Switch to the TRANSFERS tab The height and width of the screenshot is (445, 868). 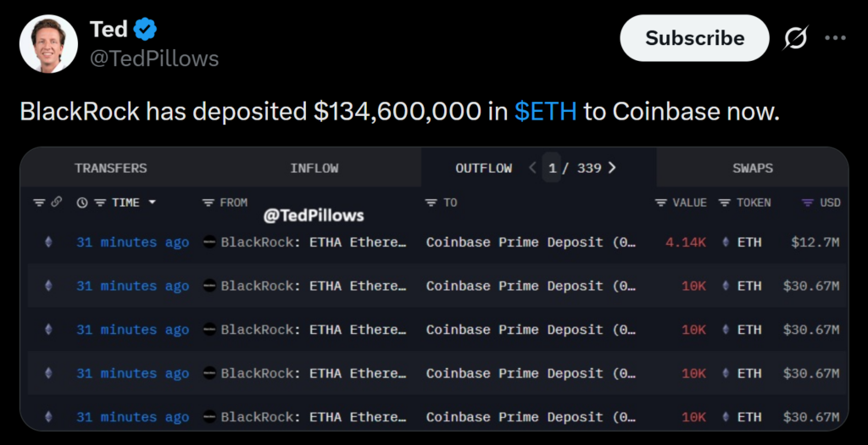pos(110,168)
